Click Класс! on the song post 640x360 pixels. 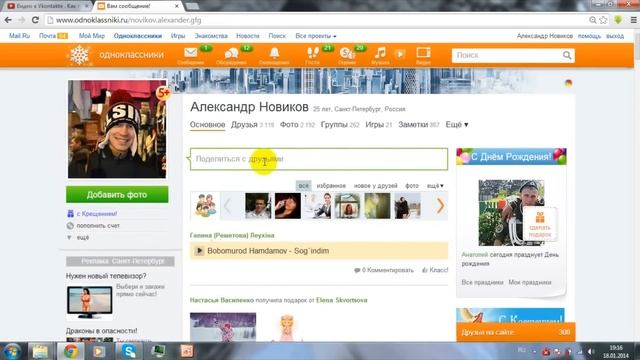(x=438, y=270)
